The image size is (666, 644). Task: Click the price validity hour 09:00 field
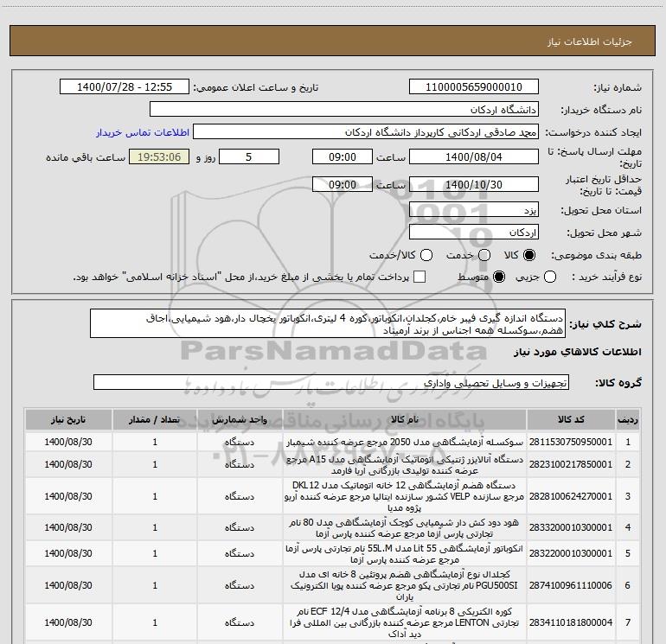tap(343, 184)
